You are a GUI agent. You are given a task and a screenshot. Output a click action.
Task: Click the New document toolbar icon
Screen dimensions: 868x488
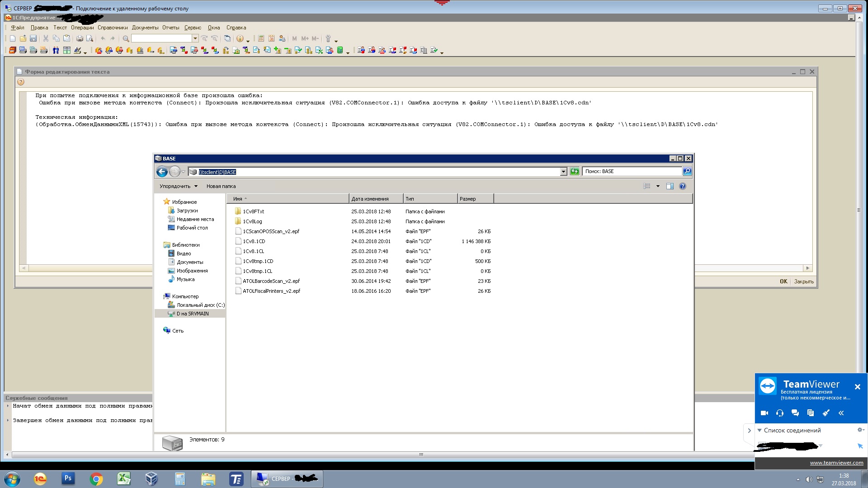coord(13,38)
